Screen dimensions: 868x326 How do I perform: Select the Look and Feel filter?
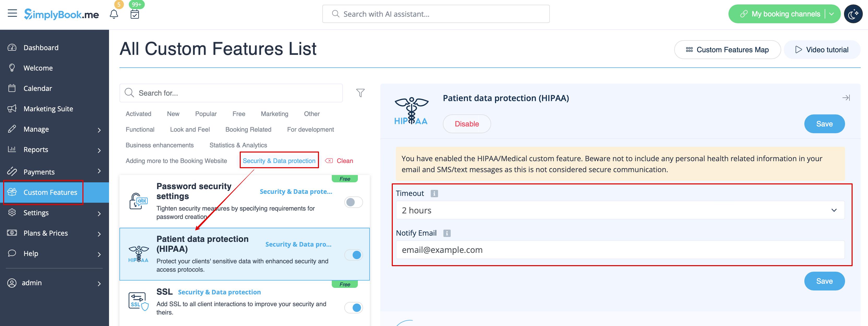point(190,130)
